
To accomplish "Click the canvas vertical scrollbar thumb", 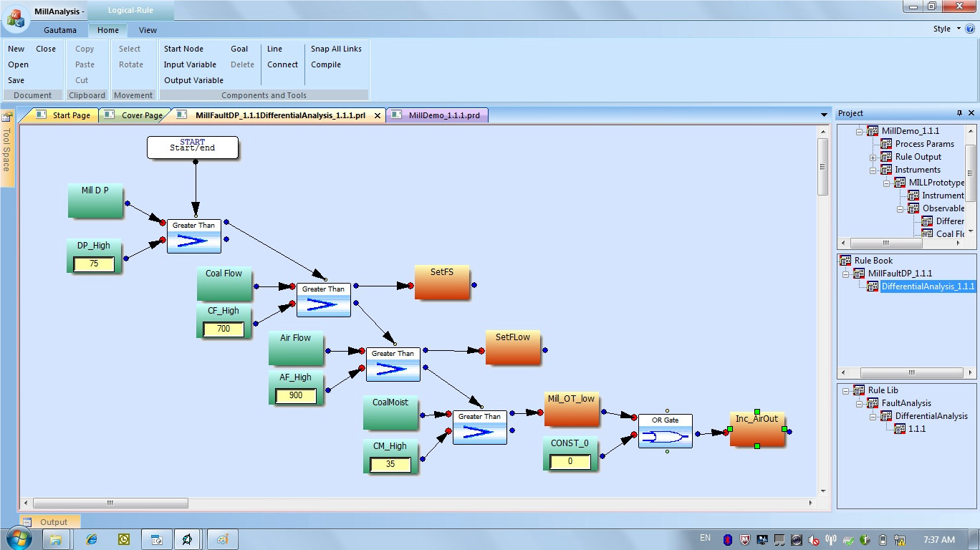I will point(823,166).
